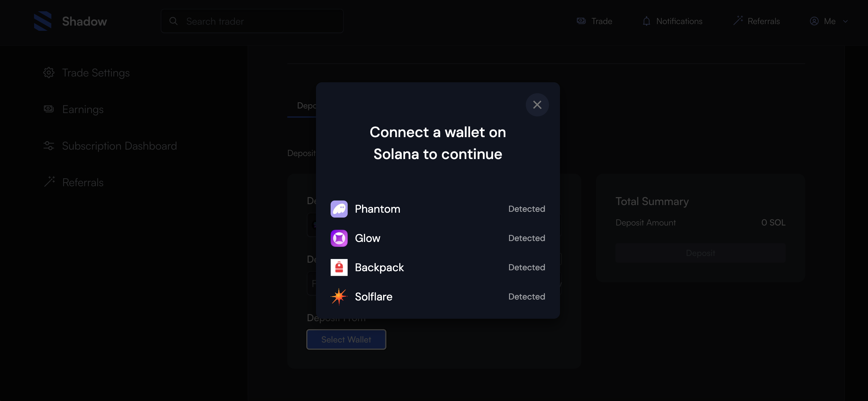The width and height of the screenshot is (868, 401).
Task: Click the Backpack wallet icon
Action: tap(339, 267)
